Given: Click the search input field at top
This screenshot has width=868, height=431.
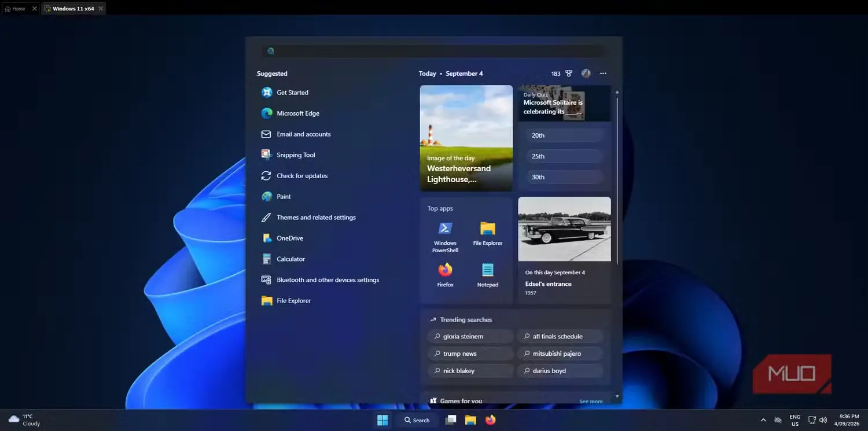Looking at the screenshot, I should pos(434,51).
